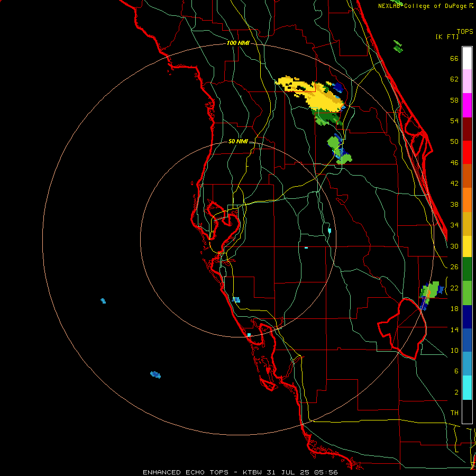Pick the magenta band in the legend
The height and width of the screenshot is (476, 476).
467,105
